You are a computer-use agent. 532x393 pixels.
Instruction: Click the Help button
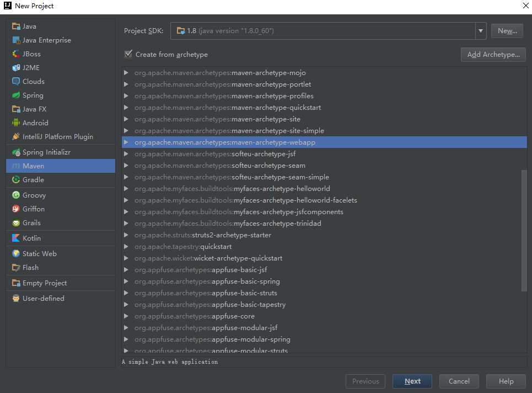click(506, 381)
